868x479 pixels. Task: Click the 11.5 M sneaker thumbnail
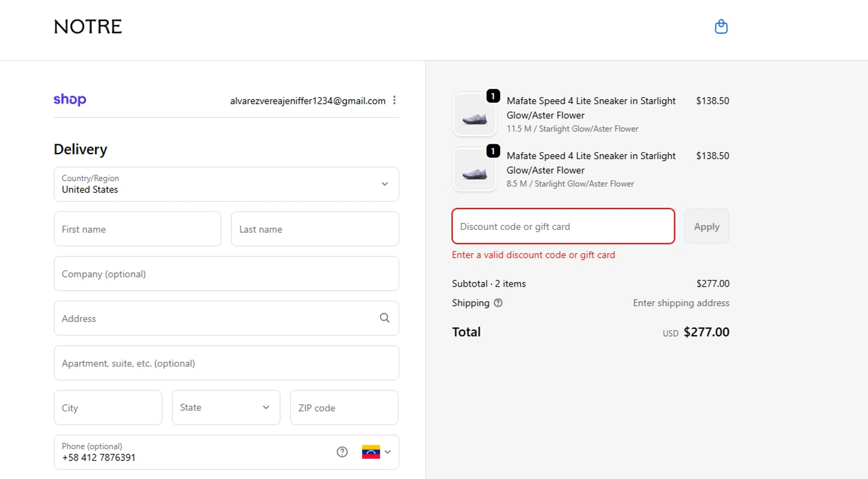(x=475, y=115)
